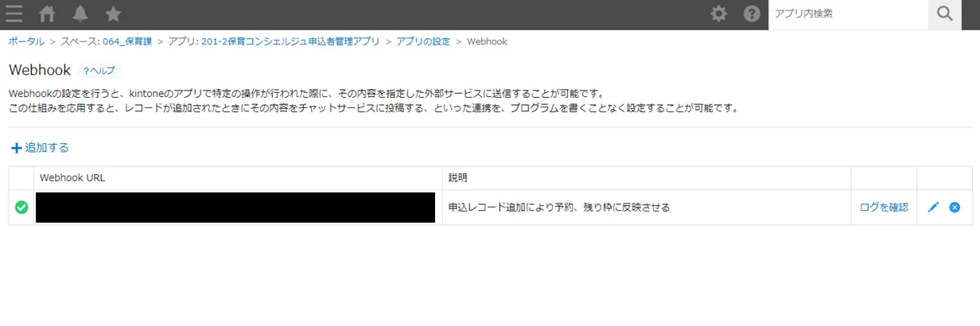Screen dimensions: 980x326
Task: Click the question mark help icon
Action: (x=752, y=14)
